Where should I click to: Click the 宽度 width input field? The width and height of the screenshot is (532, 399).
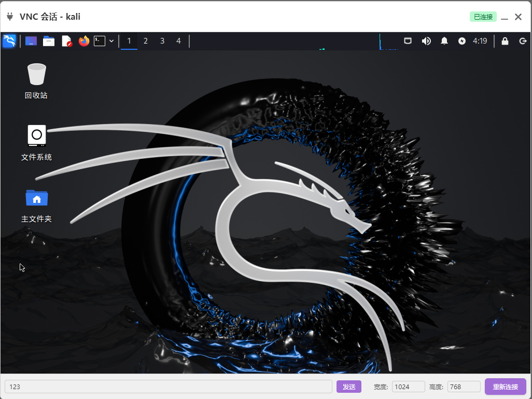click(408, 387)
